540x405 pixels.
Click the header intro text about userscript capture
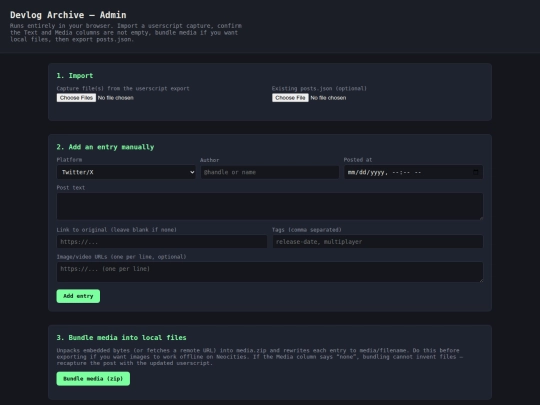click(126, 33)
